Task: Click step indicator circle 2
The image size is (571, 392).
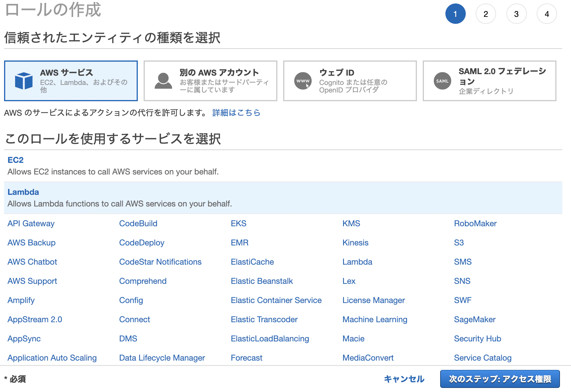Action: pos(486,13)
